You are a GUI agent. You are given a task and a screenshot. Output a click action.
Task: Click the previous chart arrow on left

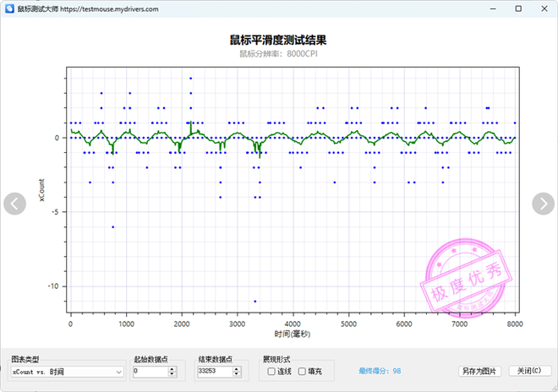15,204
